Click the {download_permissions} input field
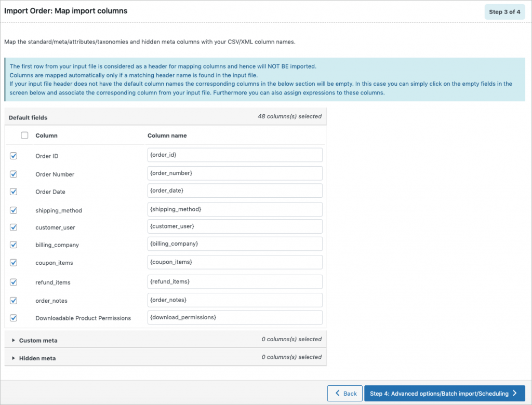Image resolution: width=532 pixels, height=405 pixels. coord(235,317)
